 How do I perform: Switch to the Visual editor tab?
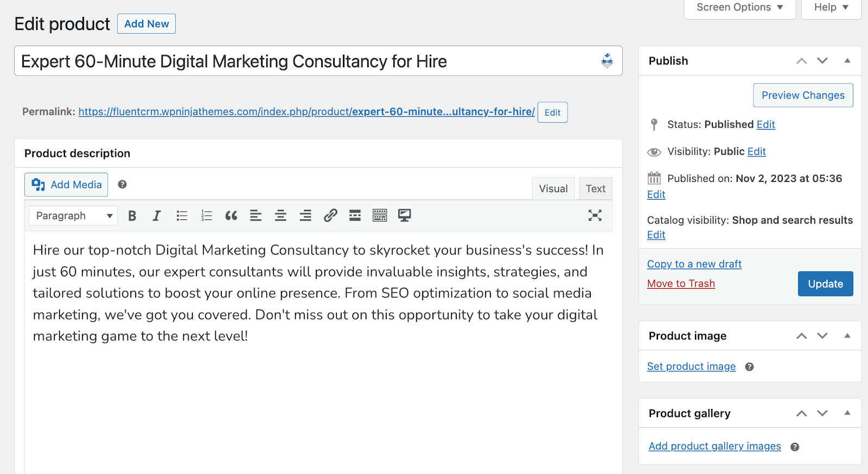(x=553, y=189)
